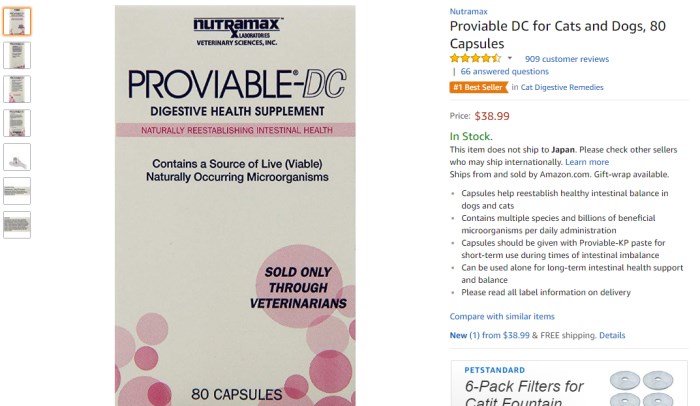Open the 909 customer reviews link
The image size is (700, 406).
click(567, 59)
